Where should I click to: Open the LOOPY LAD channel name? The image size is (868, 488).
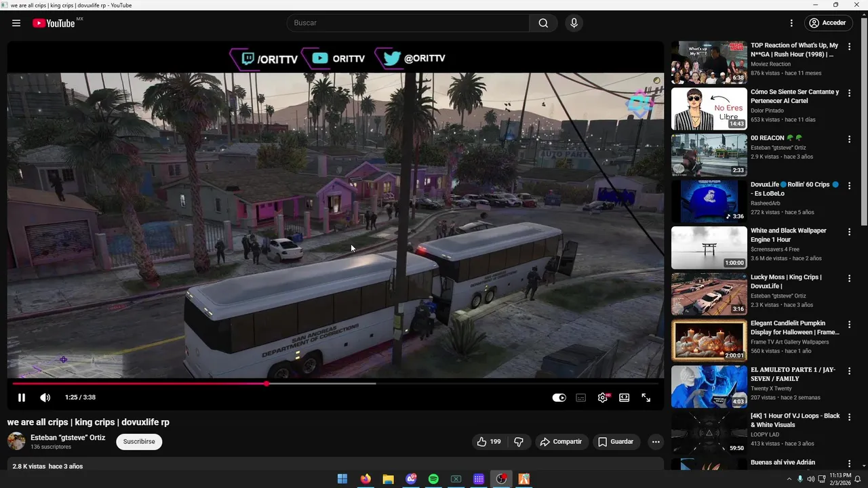pyautogui.click(x=765, y=434)
